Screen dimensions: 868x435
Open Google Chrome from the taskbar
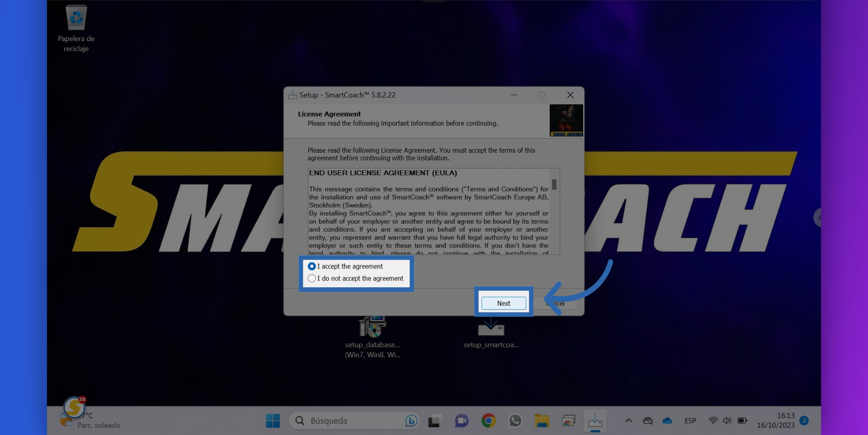(488, 421)
